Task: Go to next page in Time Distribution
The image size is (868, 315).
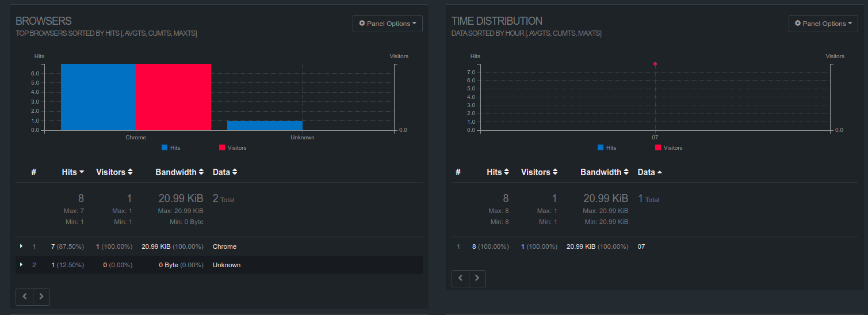Action: 477,278
